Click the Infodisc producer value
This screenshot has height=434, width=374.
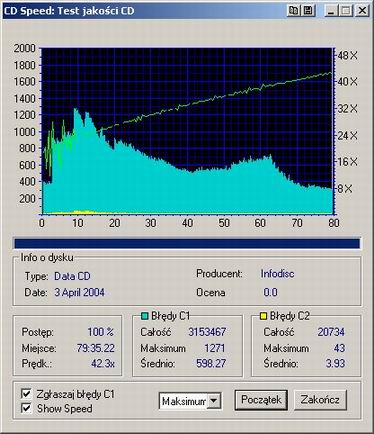277,274
